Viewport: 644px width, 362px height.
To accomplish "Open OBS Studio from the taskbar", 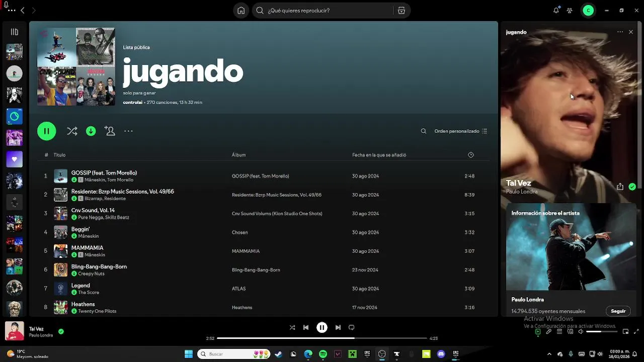I will (382, 354).
